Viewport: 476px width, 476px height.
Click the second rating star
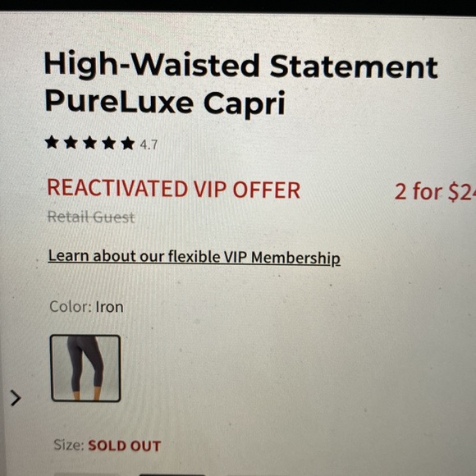tap(71, 142)
